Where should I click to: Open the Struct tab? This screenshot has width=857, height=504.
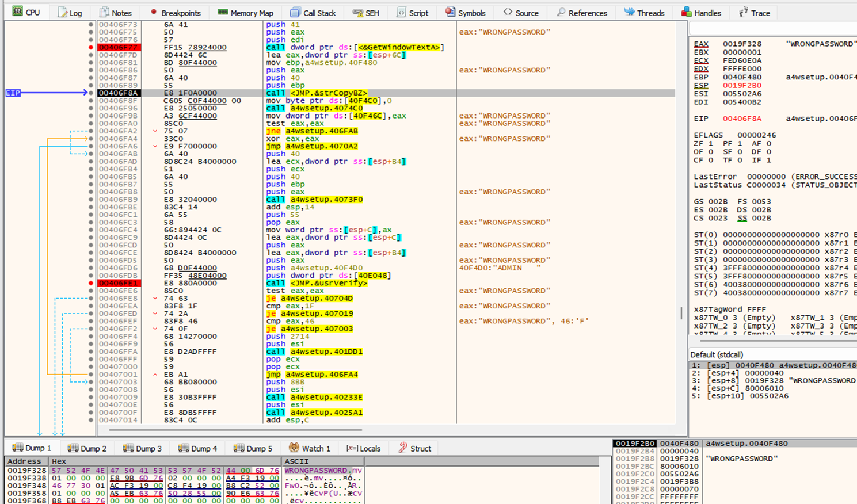click(414, 448)
